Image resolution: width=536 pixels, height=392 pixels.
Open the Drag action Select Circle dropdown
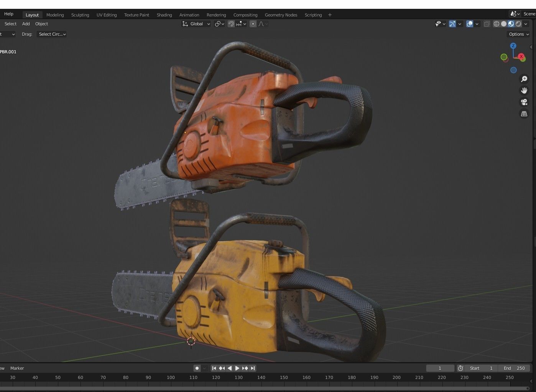pyautogui.click(x=52, y=34)
